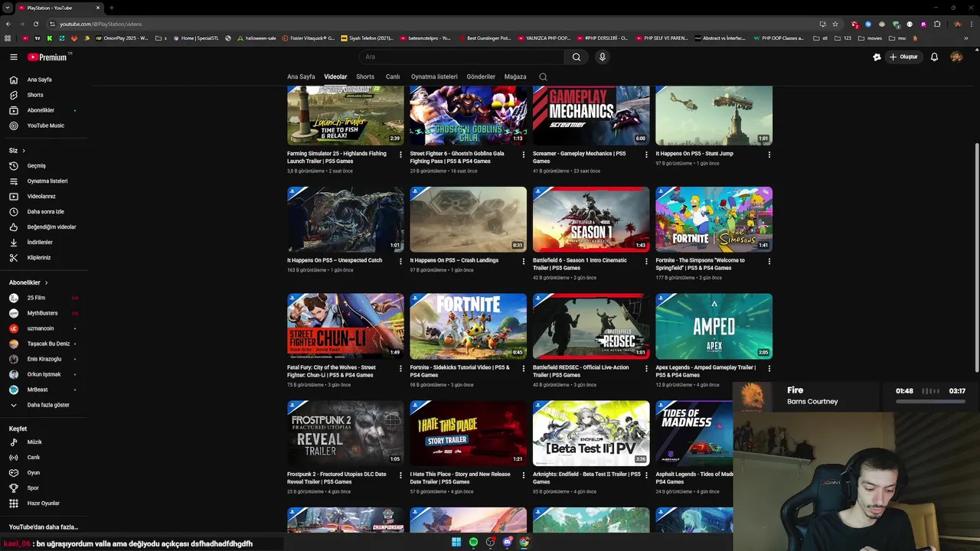Play Fortnite Sidekicks Tutorial thumbnail
980x551 pixels.
coord(469,326)
